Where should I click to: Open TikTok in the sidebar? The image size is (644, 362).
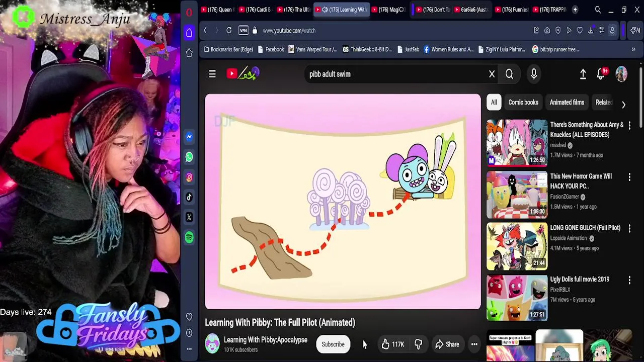[x=189, y=197]
